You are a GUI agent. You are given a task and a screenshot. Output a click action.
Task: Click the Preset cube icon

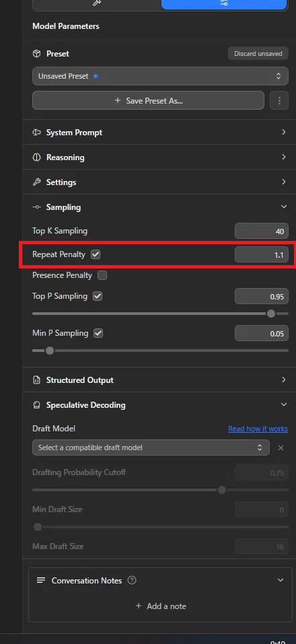(36, 54)
